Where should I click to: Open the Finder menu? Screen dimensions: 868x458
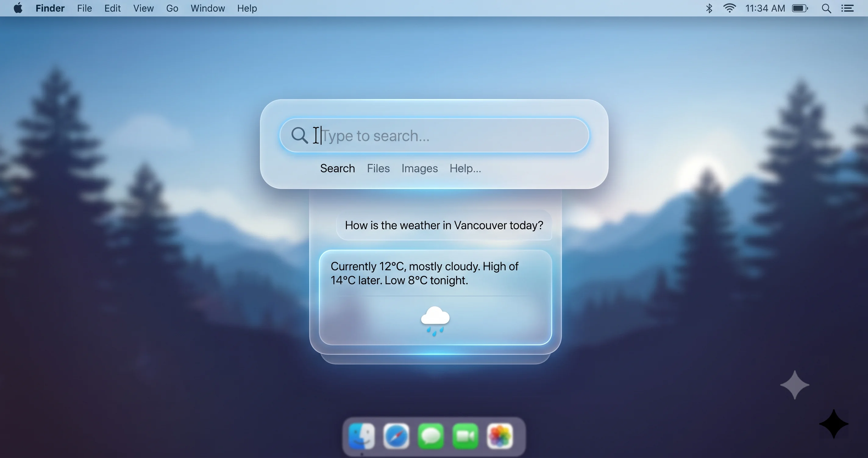pyautogui.click(x=50, y=8)
